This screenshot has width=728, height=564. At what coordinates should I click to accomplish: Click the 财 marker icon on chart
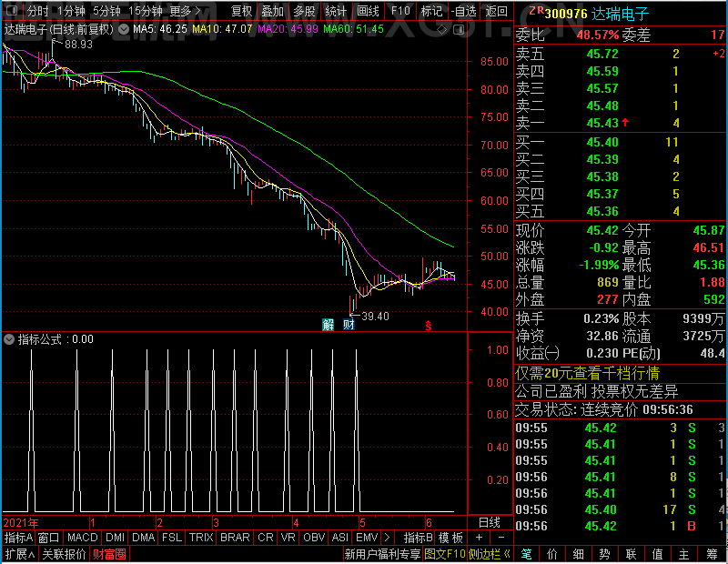coord(349,325)
